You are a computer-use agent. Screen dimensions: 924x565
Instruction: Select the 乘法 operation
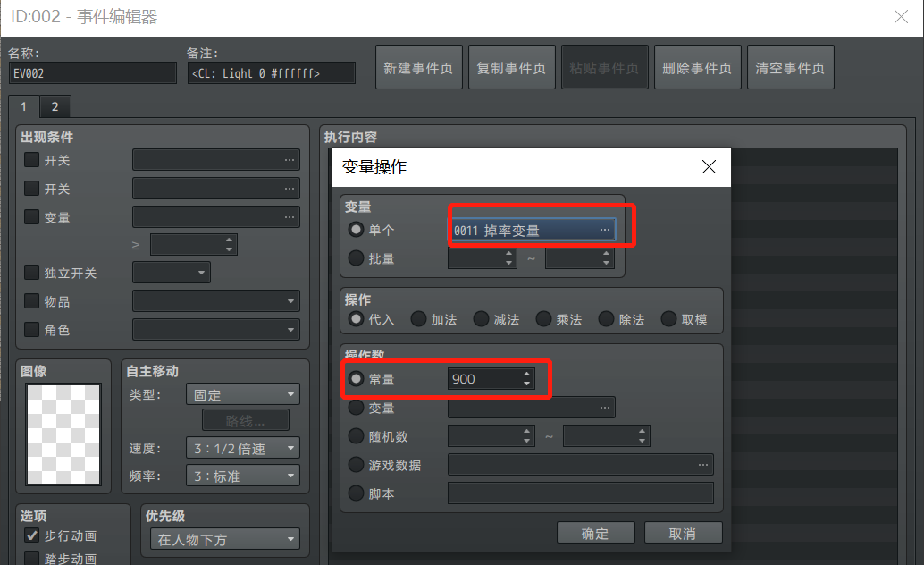[543, 319]
